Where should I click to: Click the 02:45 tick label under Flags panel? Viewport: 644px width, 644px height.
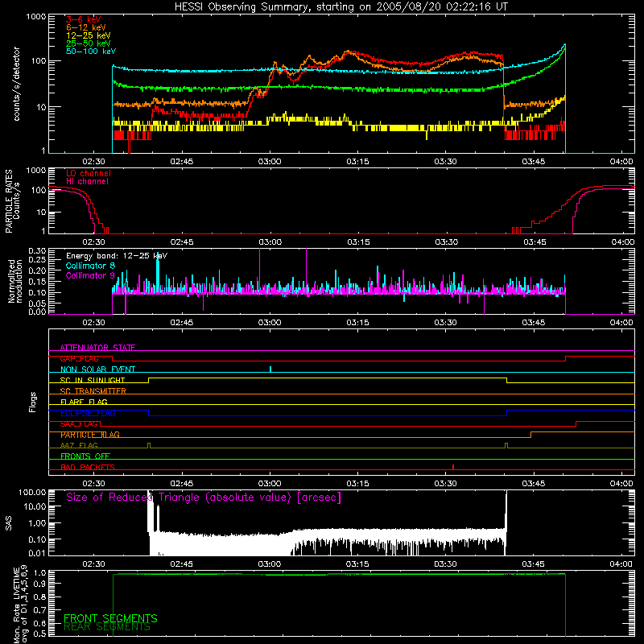pyautogui.click(x=182, y=484)
